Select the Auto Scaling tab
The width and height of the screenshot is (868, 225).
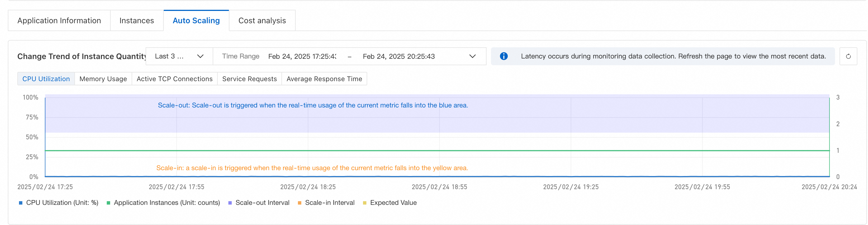click(x=196, y=21)
